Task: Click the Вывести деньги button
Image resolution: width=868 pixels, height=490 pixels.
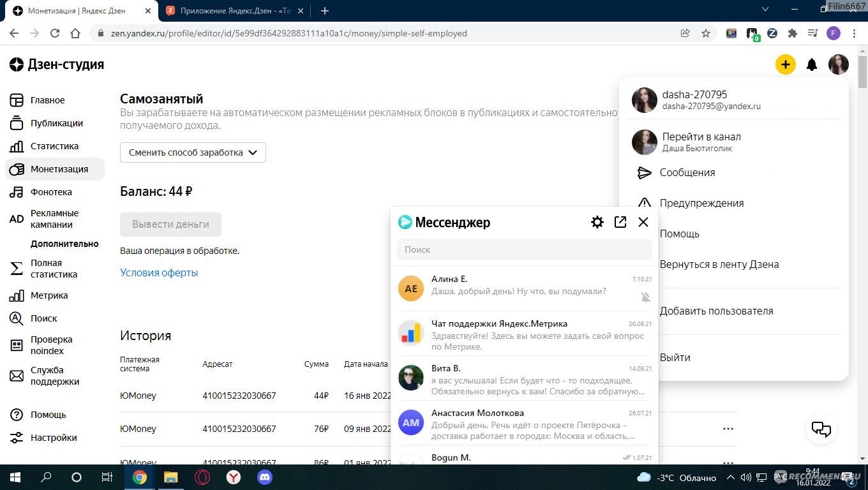Action: (170, 225)
